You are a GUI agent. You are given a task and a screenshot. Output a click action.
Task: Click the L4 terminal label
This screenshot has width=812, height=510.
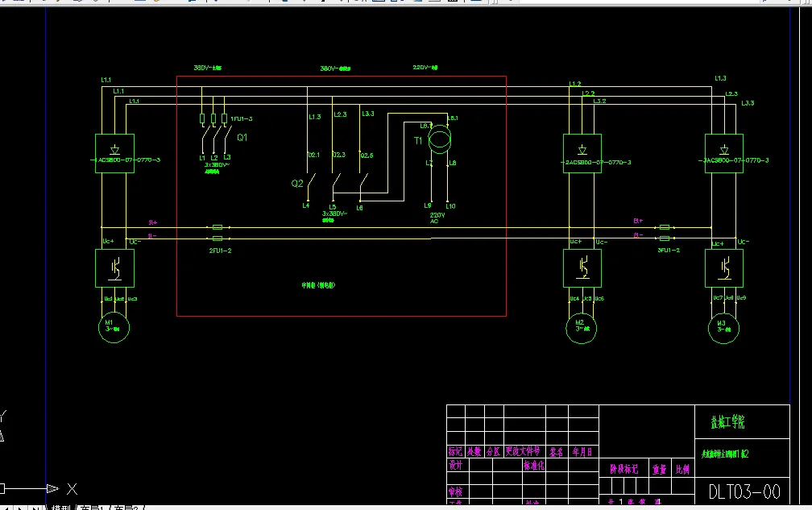coord(306,205)
